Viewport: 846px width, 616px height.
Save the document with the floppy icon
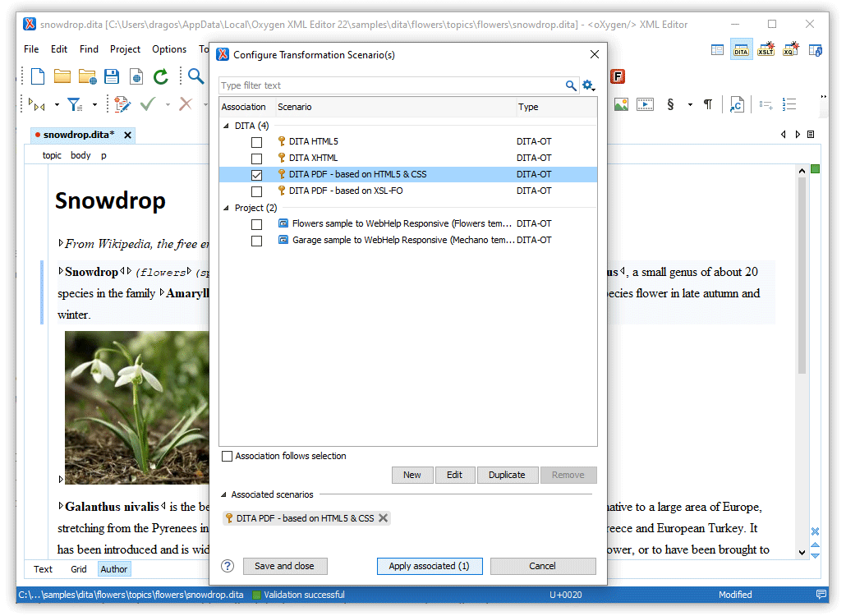[112, 76]
